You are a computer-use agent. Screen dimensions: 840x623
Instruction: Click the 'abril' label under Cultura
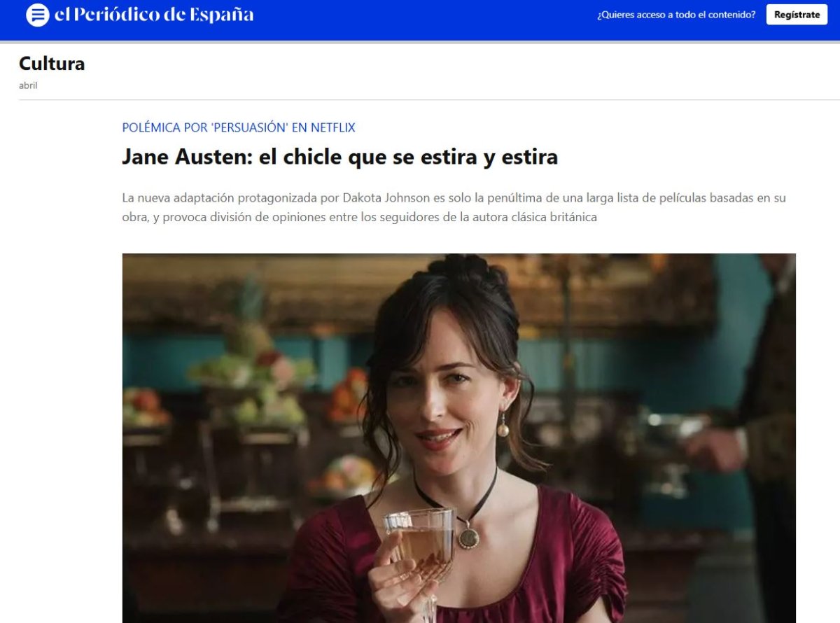(x=28, y=85)
